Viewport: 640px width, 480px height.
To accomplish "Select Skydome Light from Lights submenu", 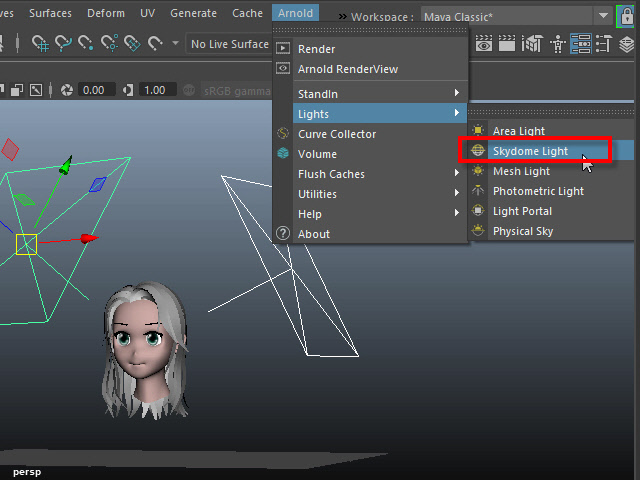I will click(x=530, y=151).
